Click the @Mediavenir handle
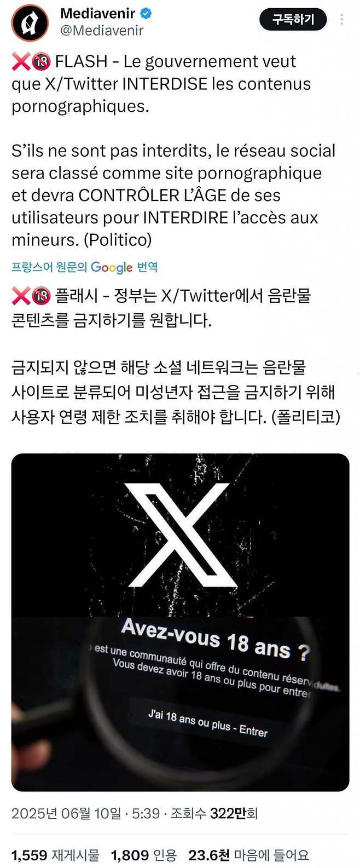The width and height of the screenshot is (360, 868). (101, 31)
